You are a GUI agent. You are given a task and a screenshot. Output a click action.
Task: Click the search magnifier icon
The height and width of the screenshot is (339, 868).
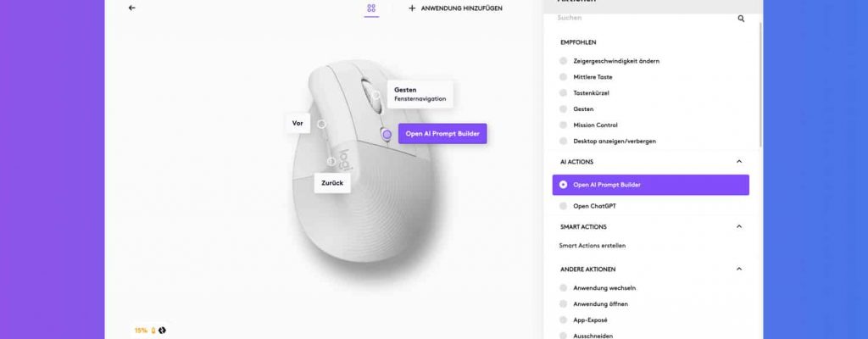coord(741,19)
